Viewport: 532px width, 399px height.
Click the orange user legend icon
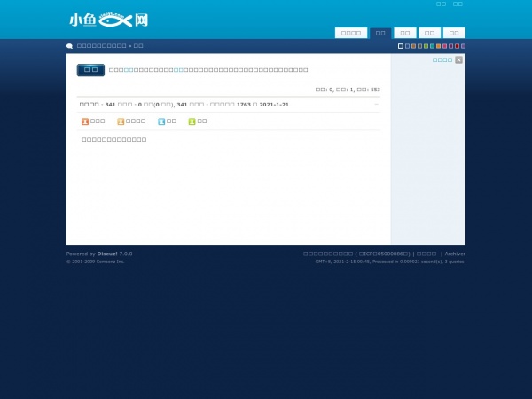click(121, 121)
